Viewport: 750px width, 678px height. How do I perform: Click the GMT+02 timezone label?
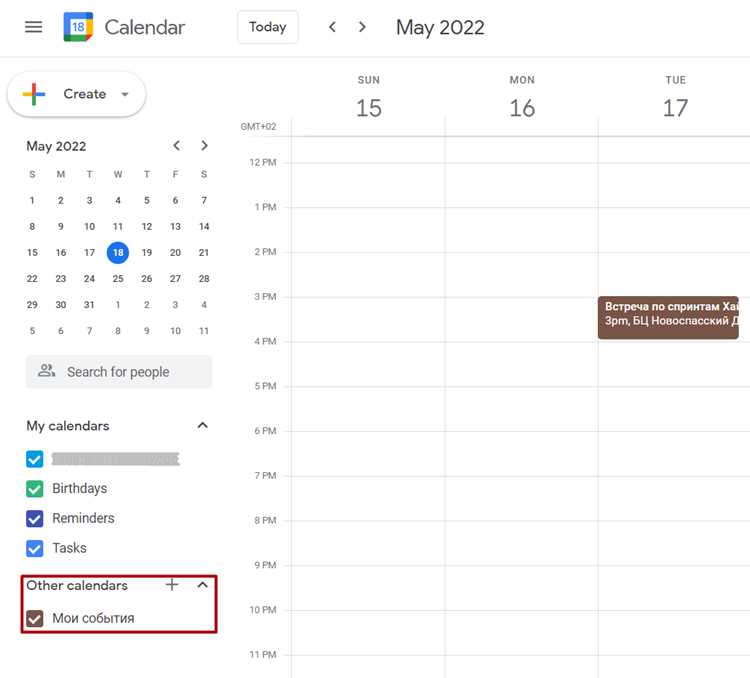point(258,126)
